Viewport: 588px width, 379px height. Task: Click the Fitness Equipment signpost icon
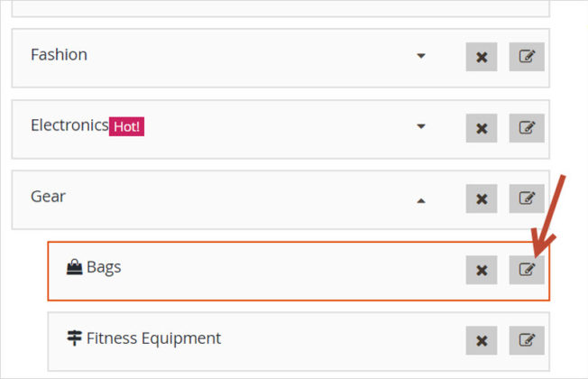[x=74, y=337]
